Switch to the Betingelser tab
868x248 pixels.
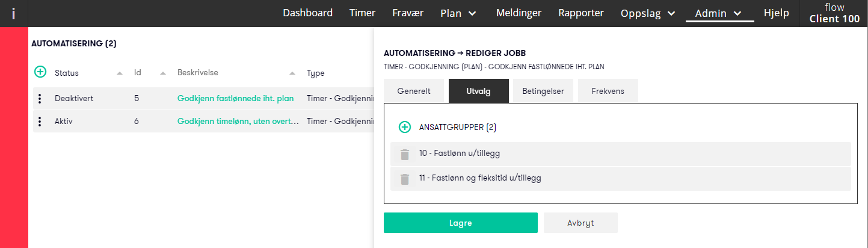pyautogui.click(x=543, y=91)
